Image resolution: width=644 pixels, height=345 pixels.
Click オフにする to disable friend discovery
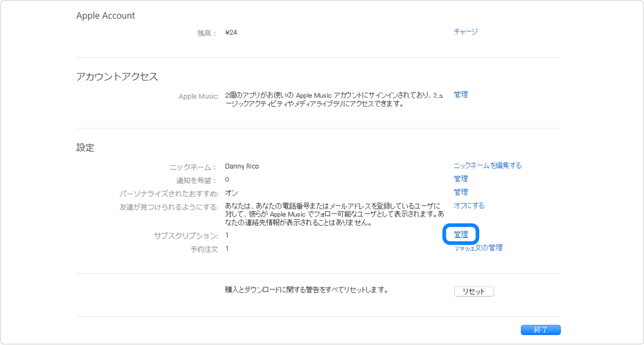click(468, 205)
